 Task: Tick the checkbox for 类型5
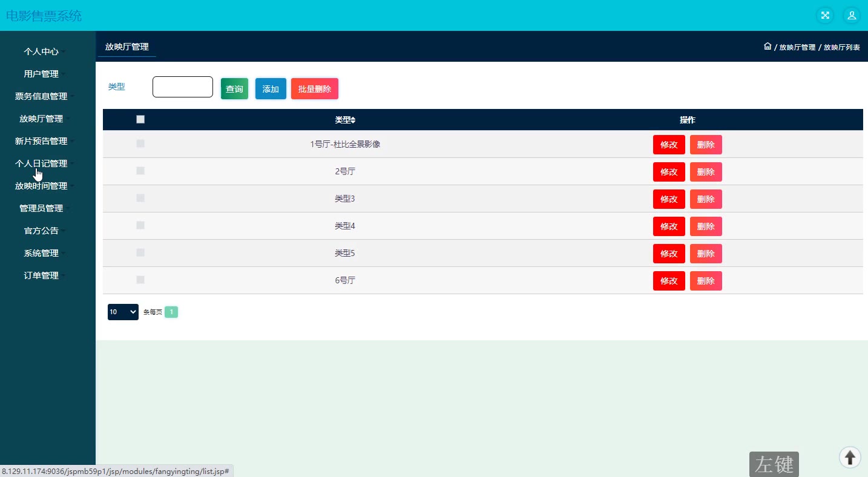(140, 252)
